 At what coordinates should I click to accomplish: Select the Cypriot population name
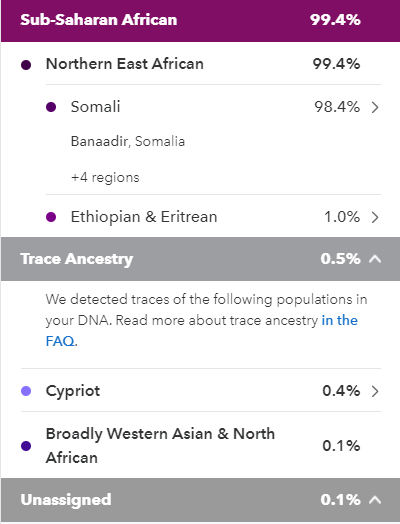73,391
